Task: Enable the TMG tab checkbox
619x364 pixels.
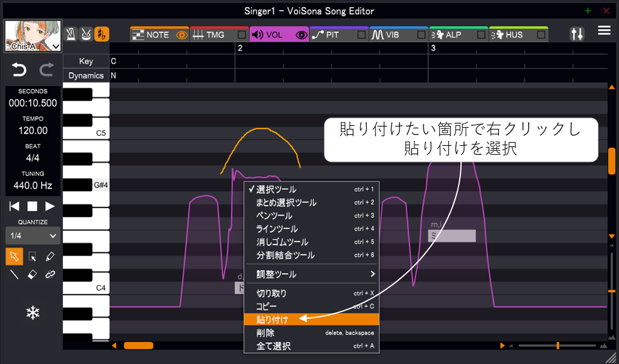Action: [241, 35]
